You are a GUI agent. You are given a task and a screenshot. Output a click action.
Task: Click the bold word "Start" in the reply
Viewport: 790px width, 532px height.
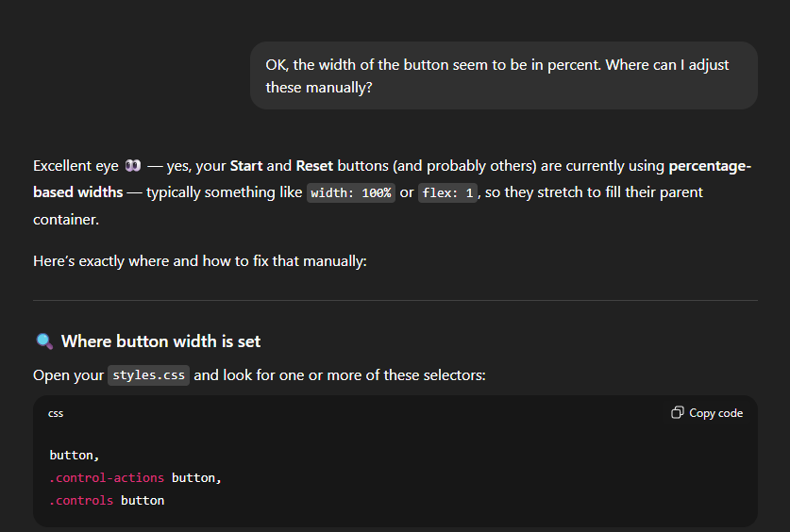[x=246, y=166]
